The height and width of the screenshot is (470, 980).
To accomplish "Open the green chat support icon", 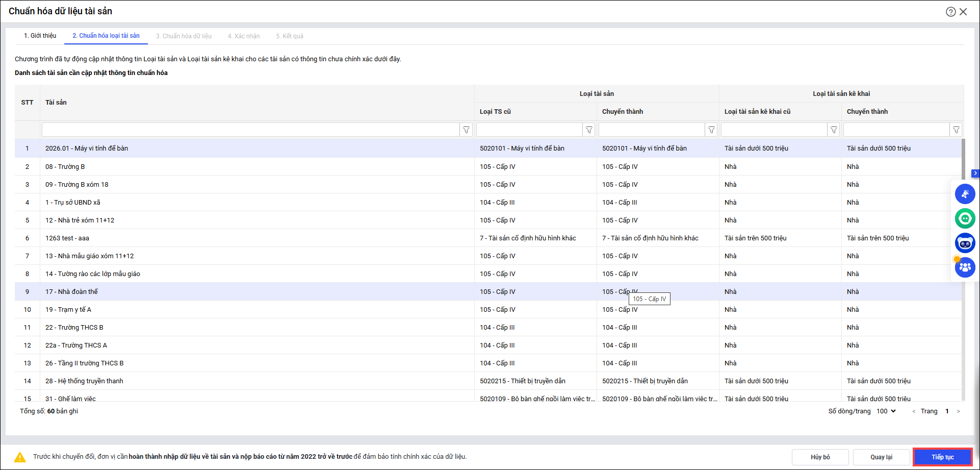I will point(965,218).
